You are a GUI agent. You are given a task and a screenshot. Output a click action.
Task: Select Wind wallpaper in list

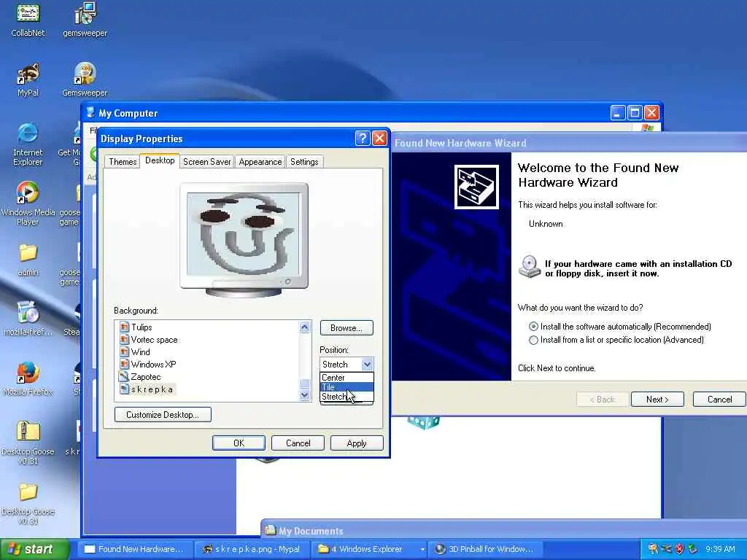pos(140,352)
